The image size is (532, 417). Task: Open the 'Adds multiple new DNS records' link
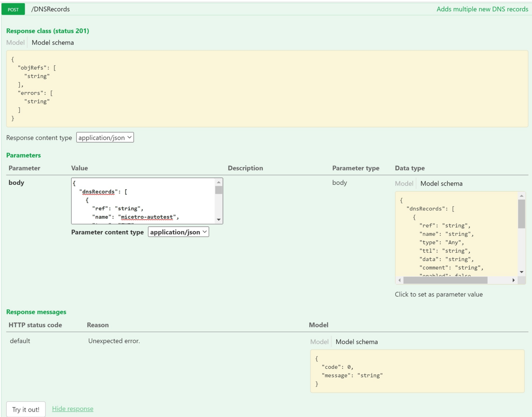482,9
